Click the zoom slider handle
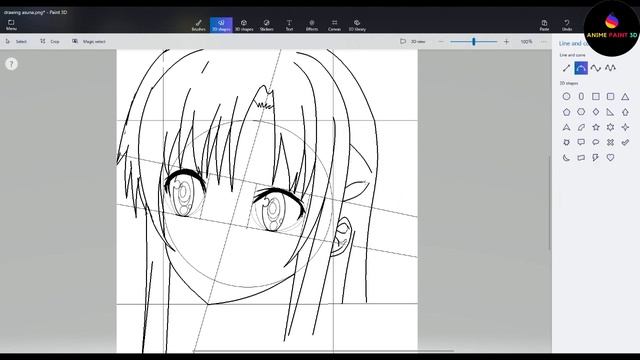 [x=474, y=42]
